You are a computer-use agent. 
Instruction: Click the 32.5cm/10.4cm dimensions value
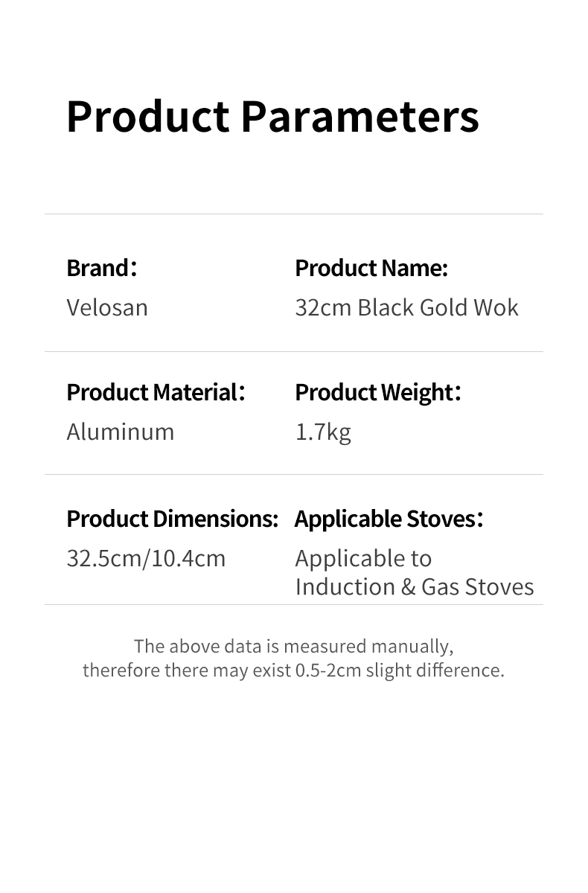click(146, 558)
